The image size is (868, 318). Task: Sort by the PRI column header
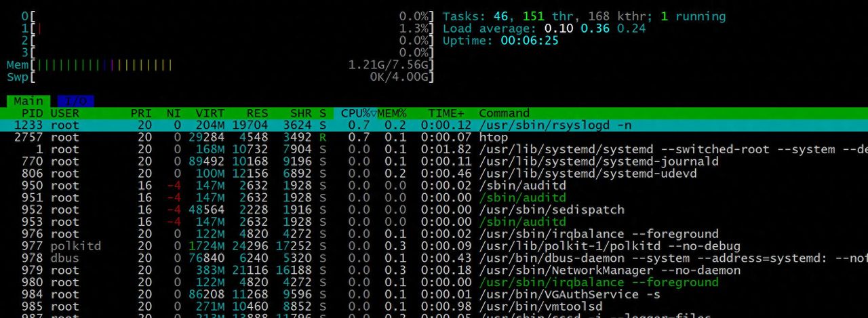coord(141,113)
